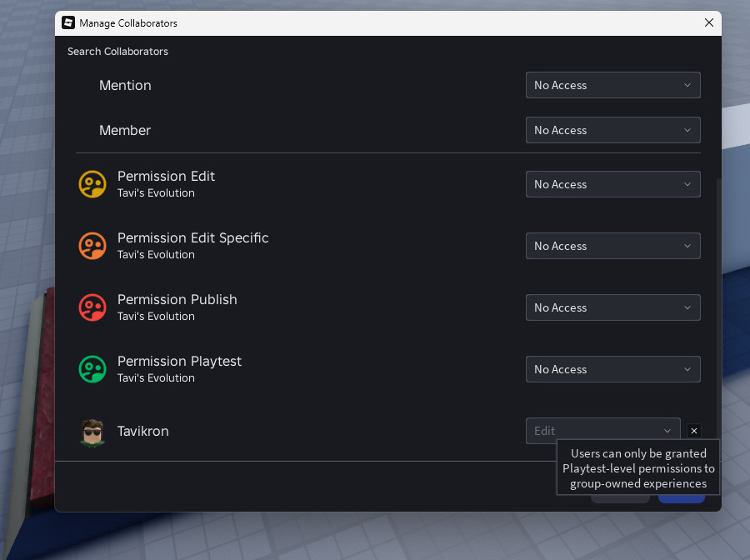Click Tavikron's avatar thumbnail
Viewport: 750px width, 560px height.
pos(92,432)
